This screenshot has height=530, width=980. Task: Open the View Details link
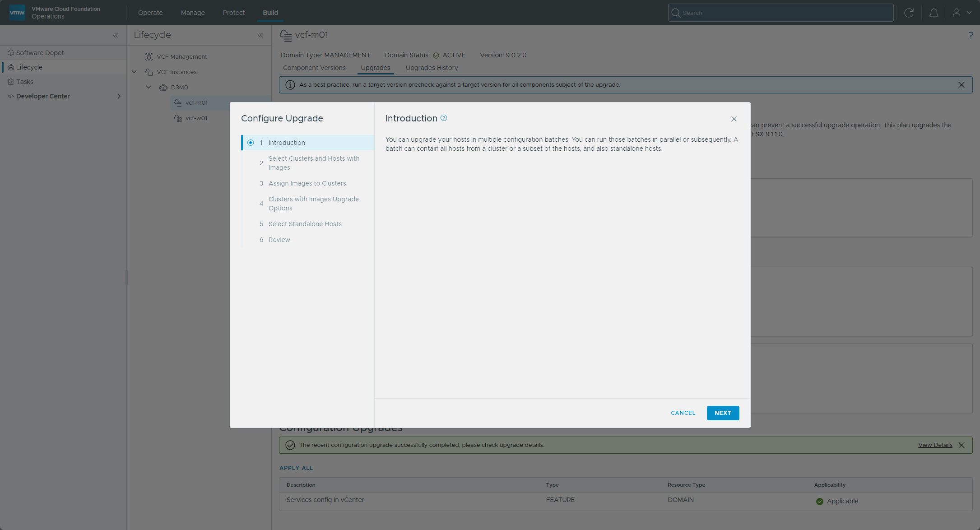[x=935, y=445]
